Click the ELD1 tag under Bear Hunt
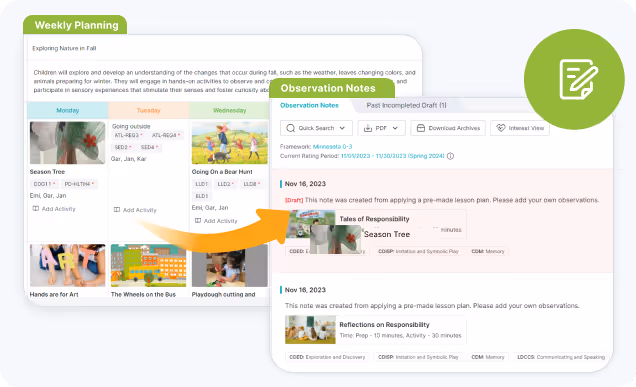This screenshot has width=636, height=387. point(202,196)
